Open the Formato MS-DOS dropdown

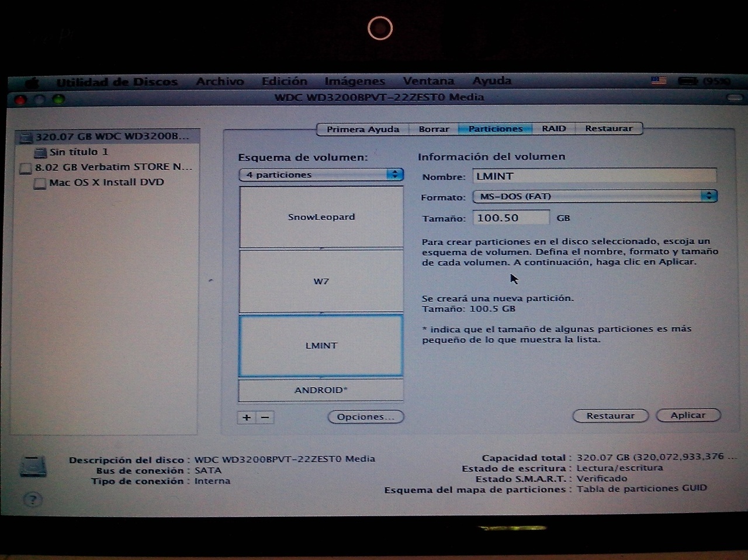(594, 196)
